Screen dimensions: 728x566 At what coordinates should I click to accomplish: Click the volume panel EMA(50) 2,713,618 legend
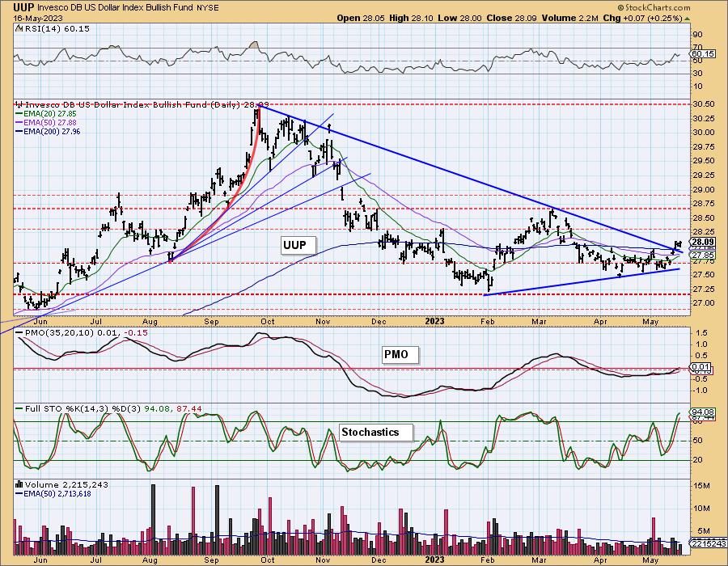(x=53, y=493)
